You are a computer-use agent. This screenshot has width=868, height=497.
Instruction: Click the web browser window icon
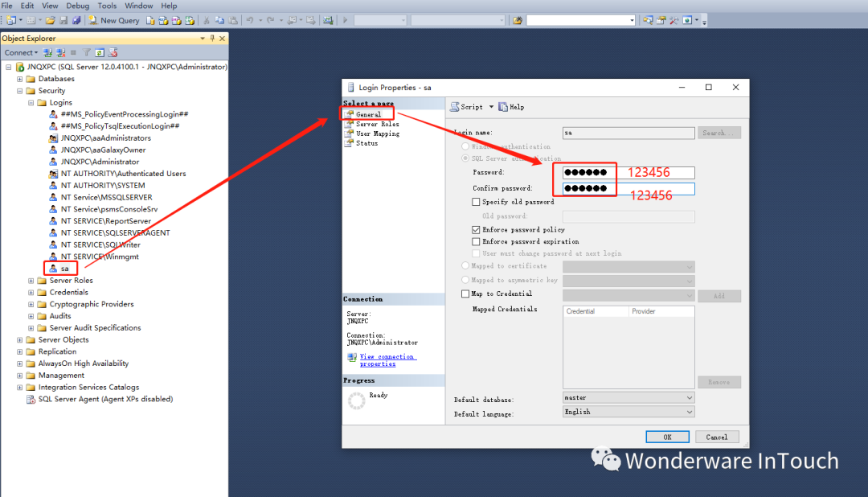click(x=687, y=20)
